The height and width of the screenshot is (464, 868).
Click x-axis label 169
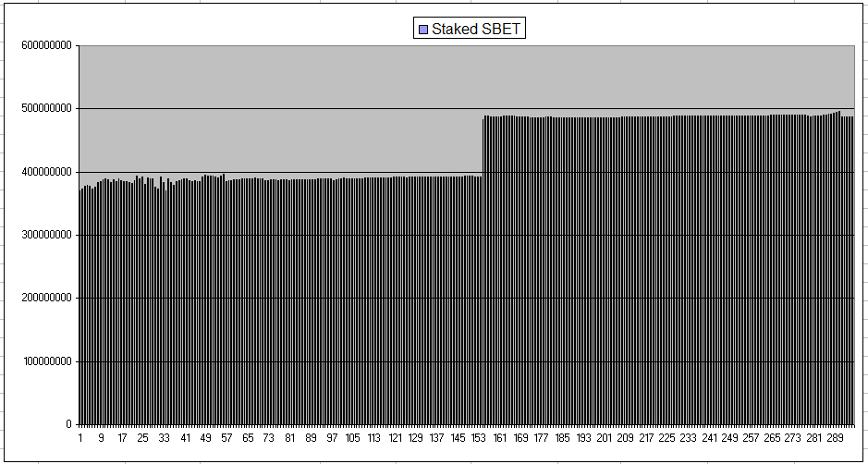[520, 438]
